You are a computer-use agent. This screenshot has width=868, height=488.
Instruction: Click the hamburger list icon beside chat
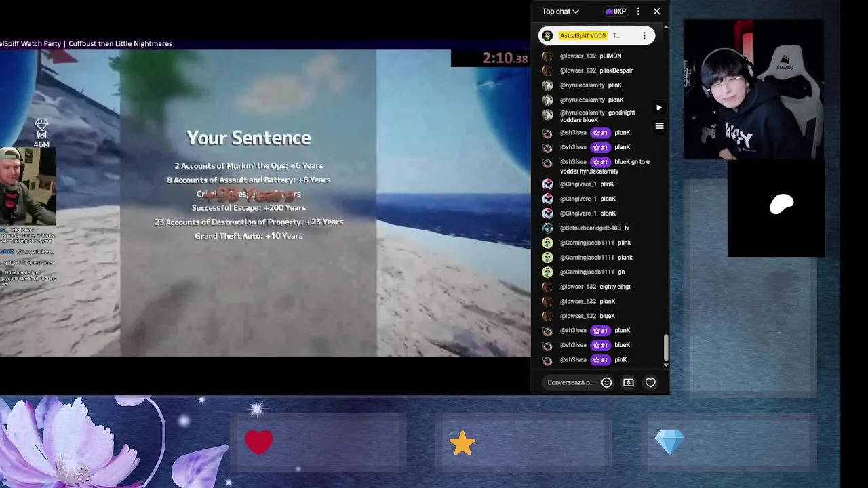point(658,125)
